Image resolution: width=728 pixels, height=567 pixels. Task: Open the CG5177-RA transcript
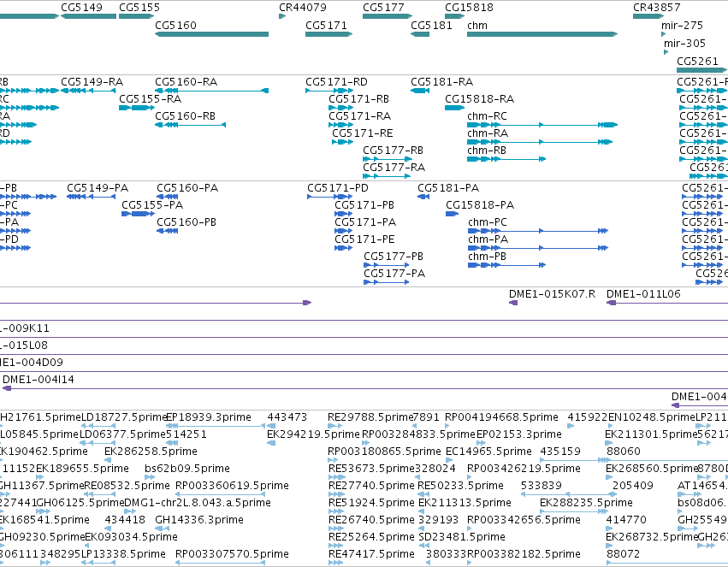click(387, 176)
